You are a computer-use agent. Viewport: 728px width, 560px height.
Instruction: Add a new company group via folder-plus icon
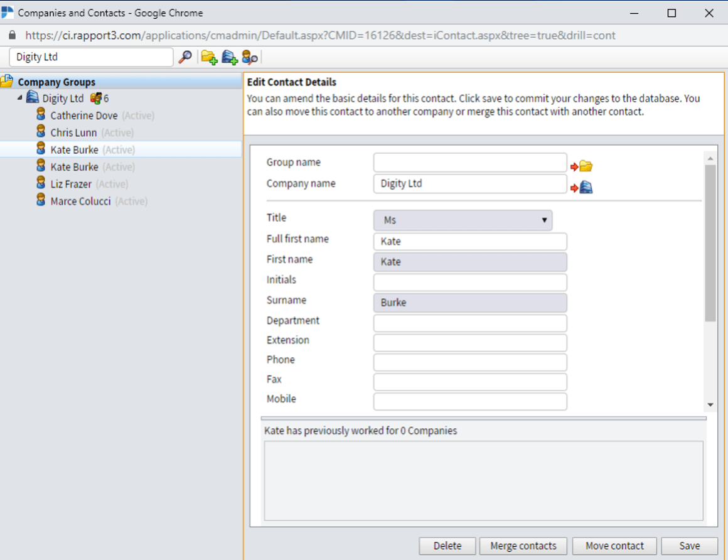(209, 57)
